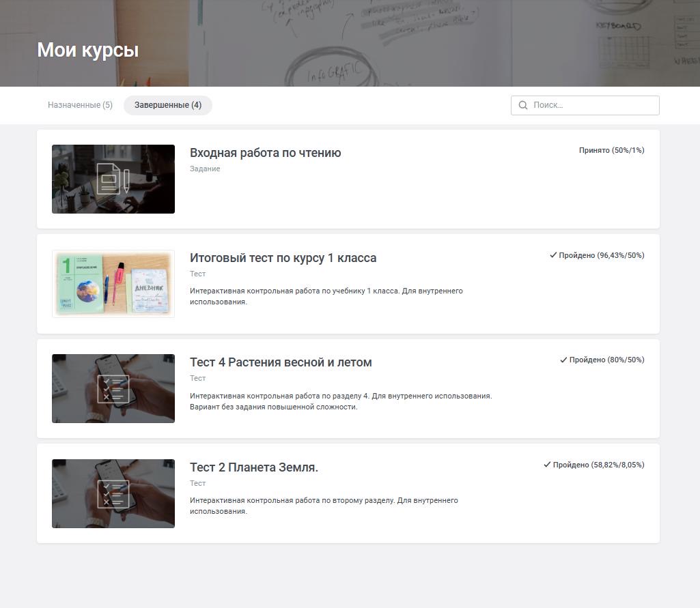The width and height of the screenshot is (700, 608).
Task: Open Тест 2 Планета Земля. title
Action: click(254, 467)
